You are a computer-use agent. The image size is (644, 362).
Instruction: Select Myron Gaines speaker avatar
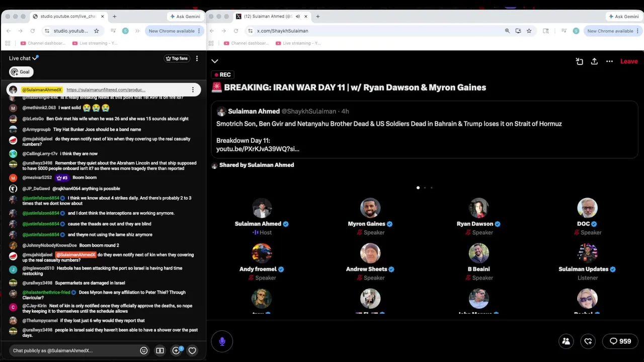(370, 208)
